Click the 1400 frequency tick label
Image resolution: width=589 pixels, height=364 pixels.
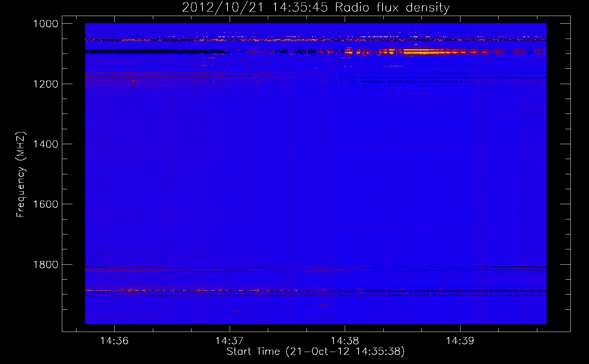(46, 144)
